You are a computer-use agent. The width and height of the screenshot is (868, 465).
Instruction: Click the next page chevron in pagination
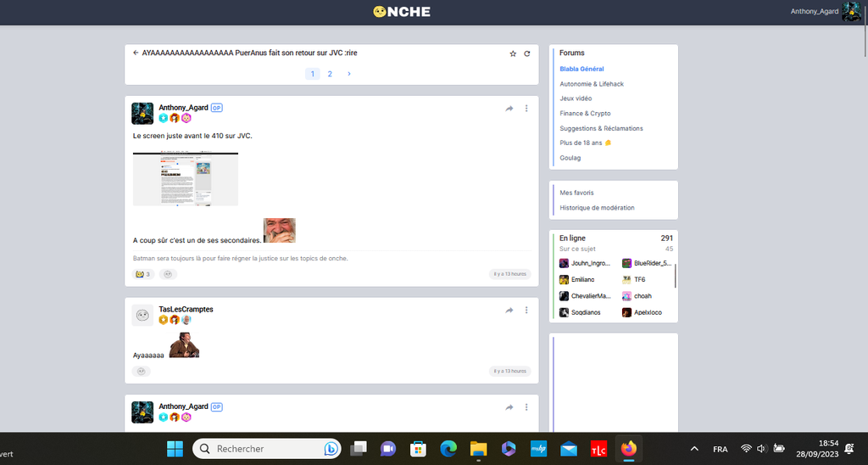[x=348, y=74]
